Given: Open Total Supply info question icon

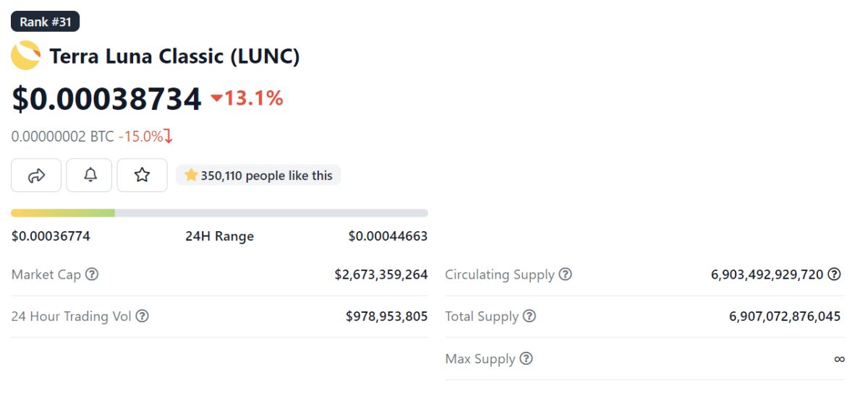Looking at the screenshot, I should tap(529, 316).
